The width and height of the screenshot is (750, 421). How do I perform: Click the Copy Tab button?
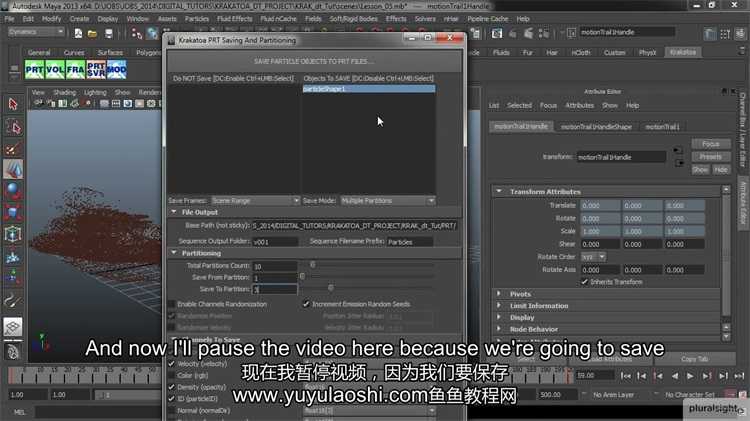pyautogui.click(x=694, y=359)
